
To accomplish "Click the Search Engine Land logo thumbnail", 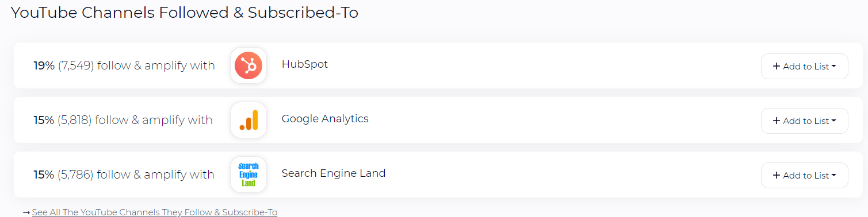I will point(248,175).
